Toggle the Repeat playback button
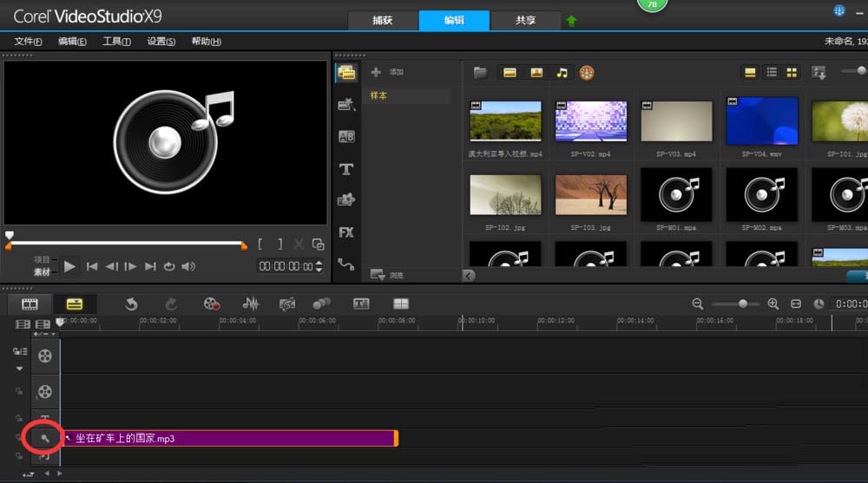 pyautogui.click(x=169, y=266)
